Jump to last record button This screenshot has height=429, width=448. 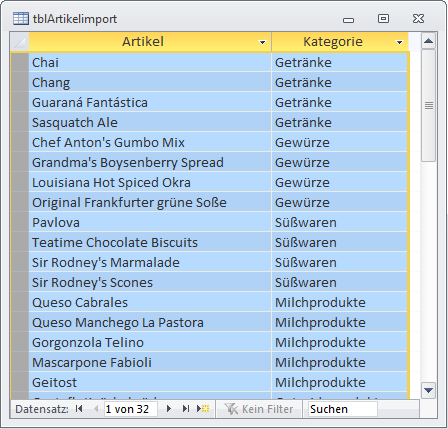tap(186, 409)
